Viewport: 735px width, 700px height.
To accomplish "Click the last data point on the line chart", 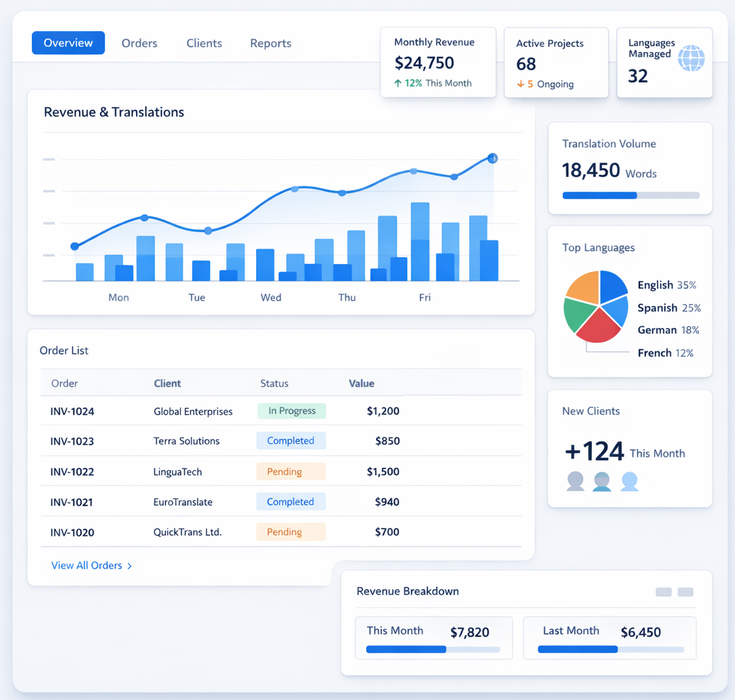I will tap(493, 158).
